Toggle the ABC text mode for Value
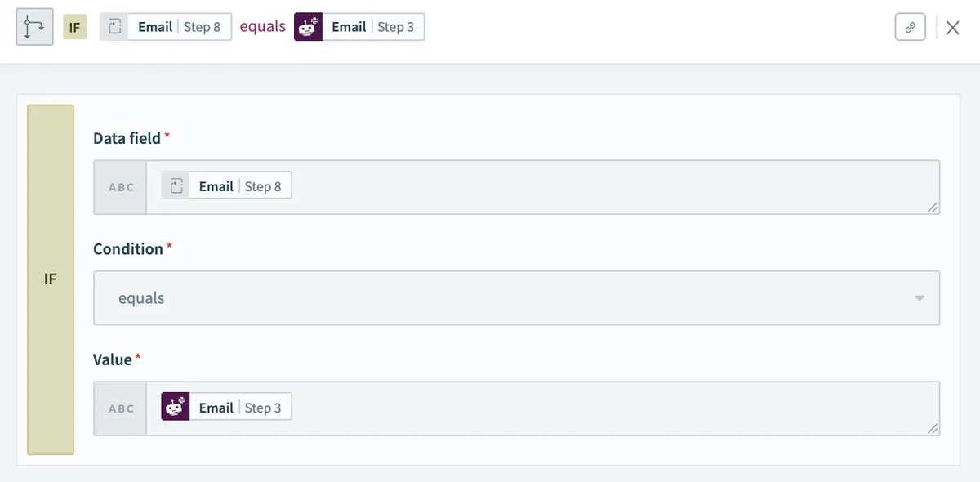980x482 pixels. pyautogui.click(x=121, y=408)
